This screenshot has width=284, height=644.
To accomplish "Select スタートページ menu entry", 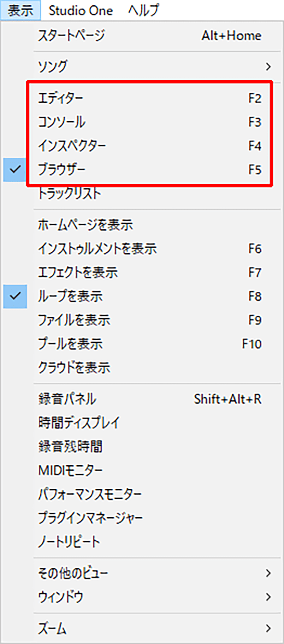I will (x=142, y=36).
